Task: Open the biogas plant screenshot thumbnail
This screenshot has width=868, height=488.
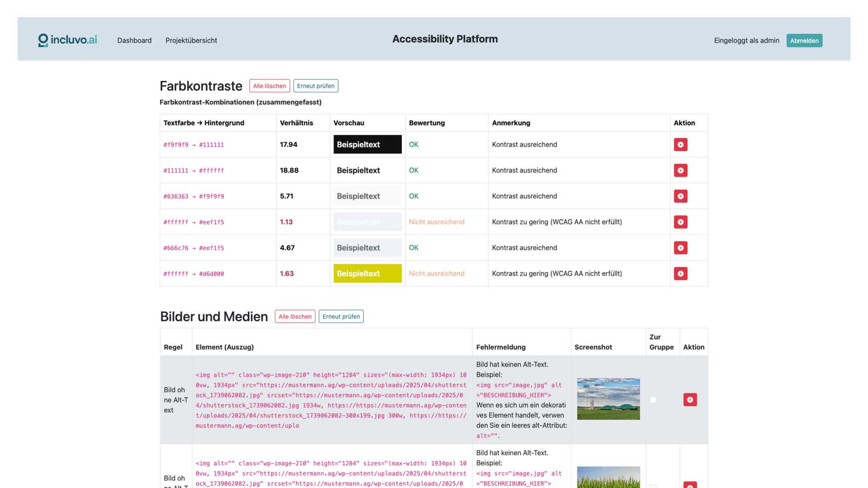Action: (608, 399)
